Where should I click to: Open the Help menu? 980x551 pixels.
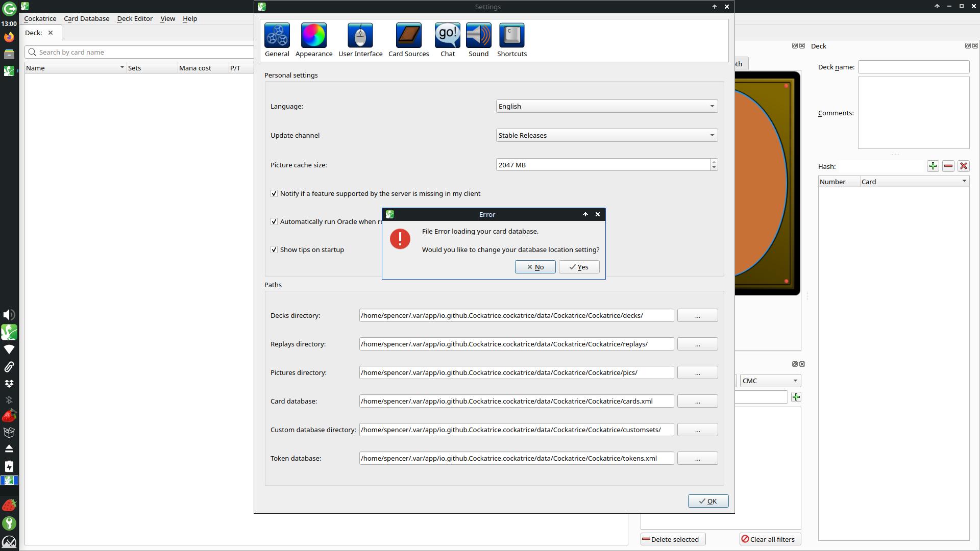(190, 18)
